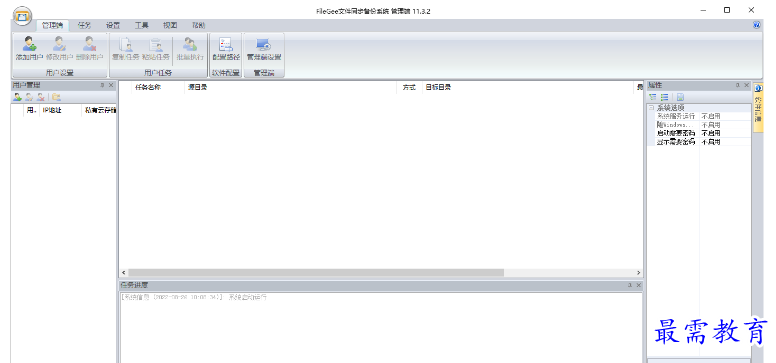Close the 属性 panel
Screen dimensions: 776x363
coord(746,85)
